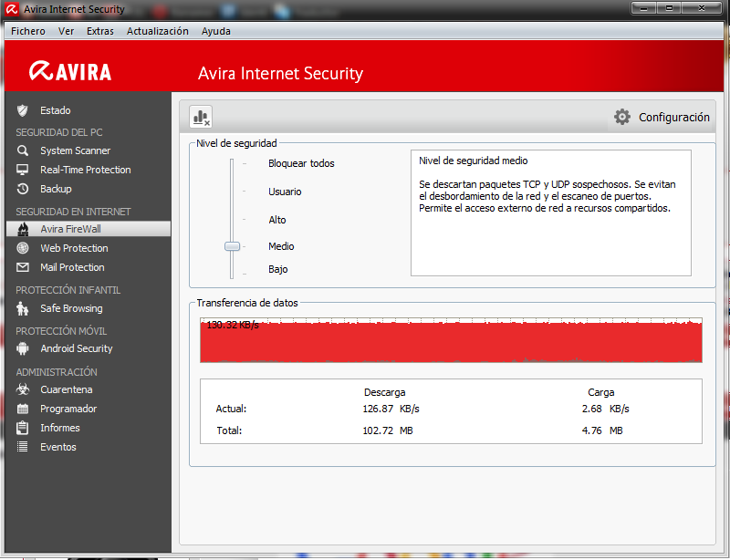
Task: Click the Real-Time Protection monitor icon
Action: point(22,170)
